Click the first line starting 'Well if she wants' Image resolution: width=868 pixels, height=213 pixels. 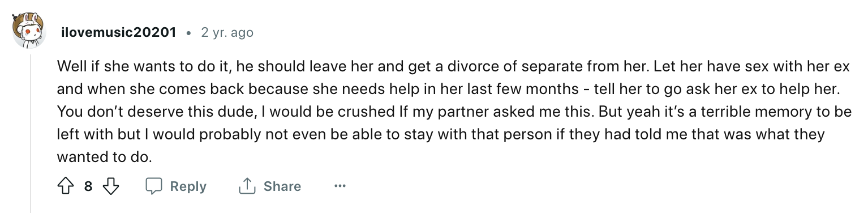click(453, 66)
